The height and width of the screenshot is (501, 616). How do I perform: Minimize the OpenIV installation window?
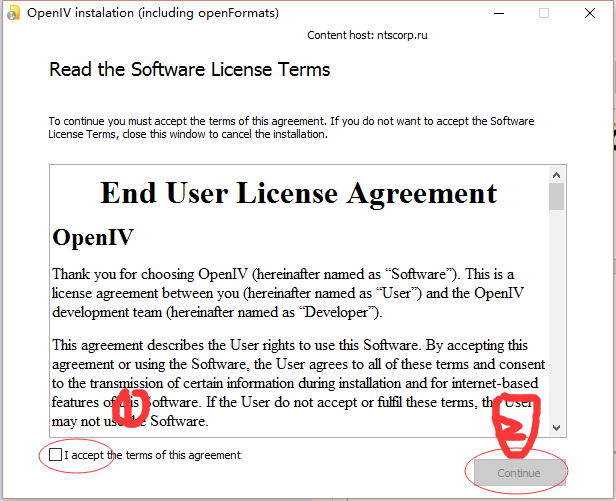pos(499,13)
